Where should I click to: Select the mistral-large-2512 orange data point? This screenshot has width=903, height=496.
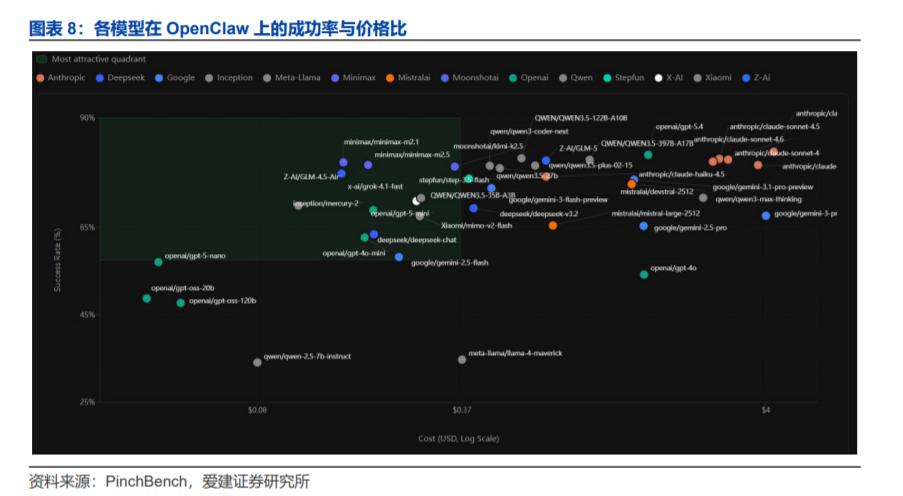(x=553, y=225)
